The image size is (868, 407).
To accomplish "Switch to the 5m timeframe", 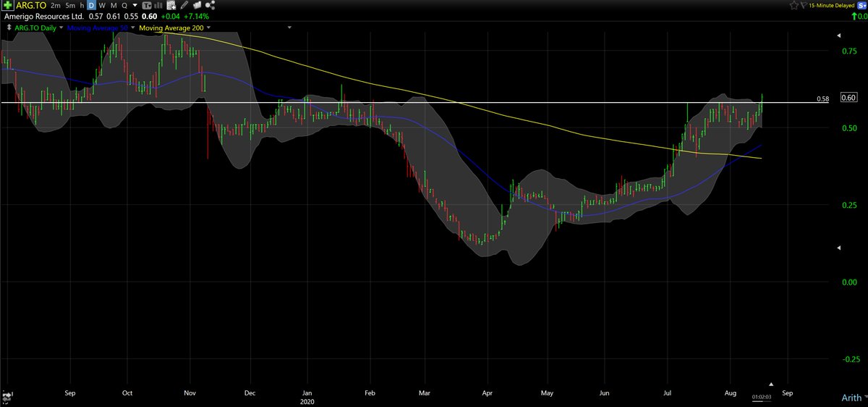I will point(70,6).
